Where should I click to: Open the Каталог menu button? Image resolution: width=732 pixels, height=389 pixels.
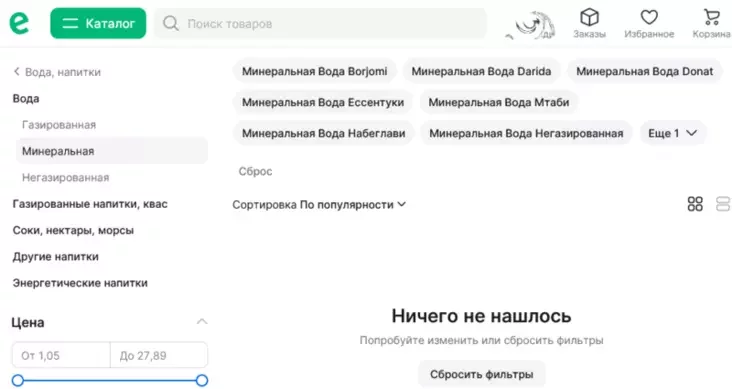point(98,23)
